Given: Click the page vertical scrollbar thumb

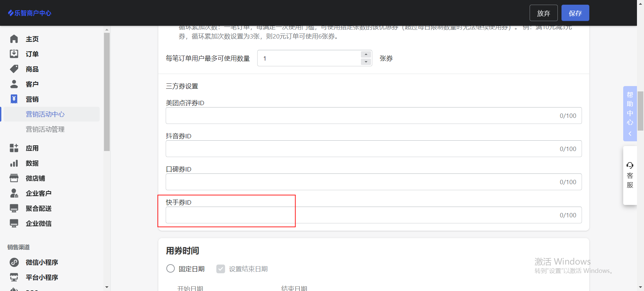Looking at the screenshot, I should (x=640, y=111).
